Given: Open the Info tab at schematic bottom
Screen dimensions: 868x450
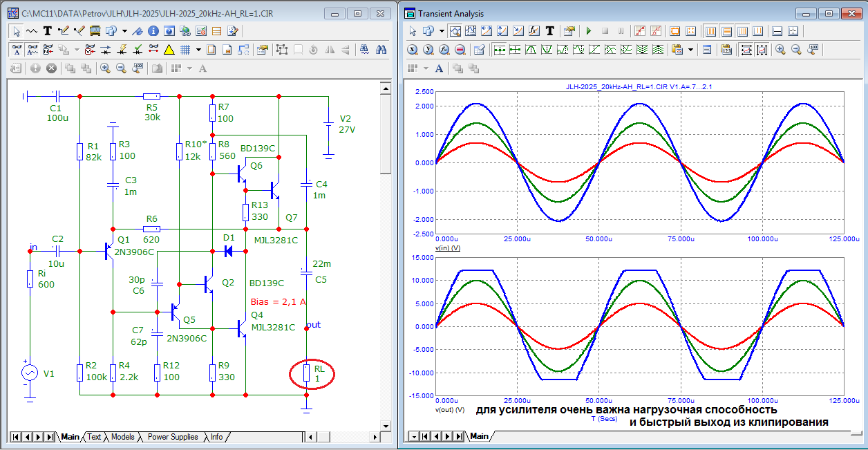Looking at the screenshot, I should [x=217, y=437].
